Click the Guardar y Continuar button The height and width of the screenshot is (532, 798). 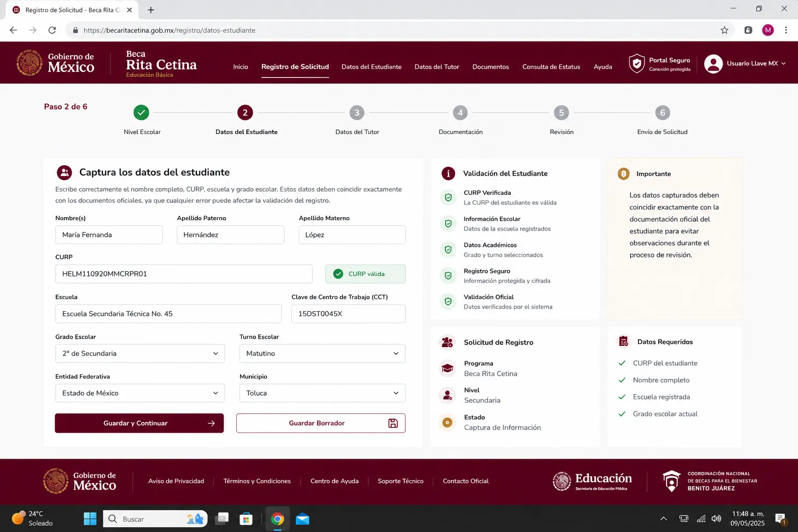click(139, 423)
